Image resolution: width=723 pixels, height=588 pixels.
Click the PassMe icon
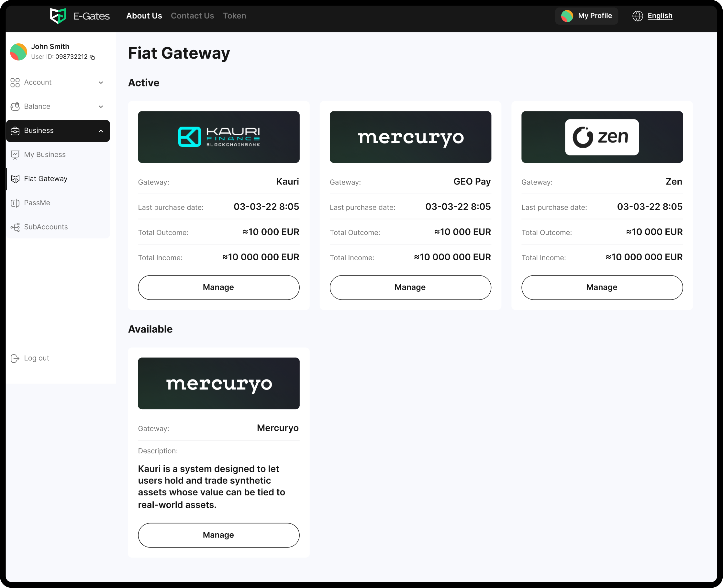(15, 203)
